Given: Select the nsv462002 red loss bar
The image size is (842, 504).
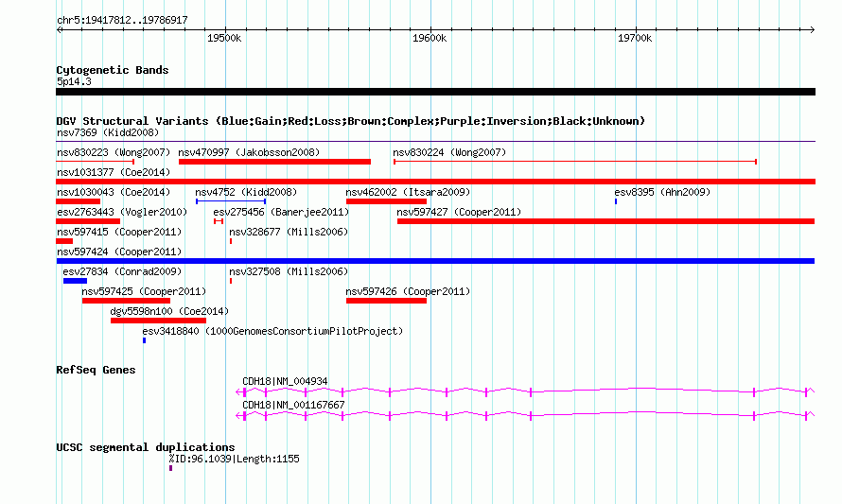Looking at the screenshot, I should tap(386, 201).
